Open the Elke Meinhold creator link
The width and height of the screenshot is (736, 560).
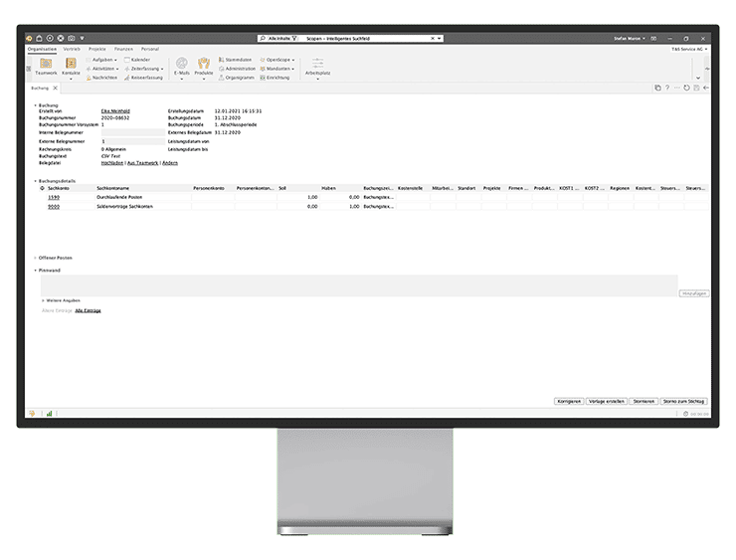[115, 111]
